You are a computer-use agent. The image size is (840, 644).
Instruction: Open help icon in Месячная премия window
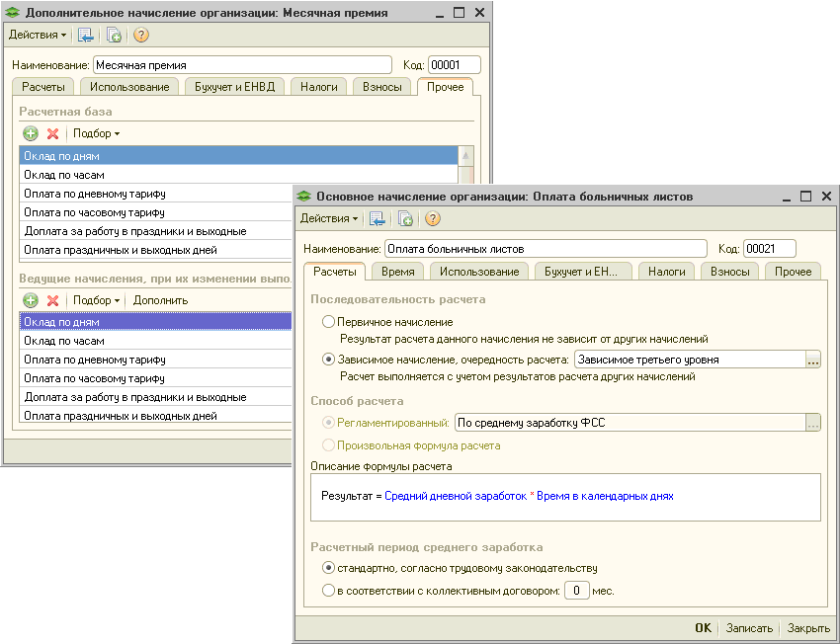(x=141, y=35)
